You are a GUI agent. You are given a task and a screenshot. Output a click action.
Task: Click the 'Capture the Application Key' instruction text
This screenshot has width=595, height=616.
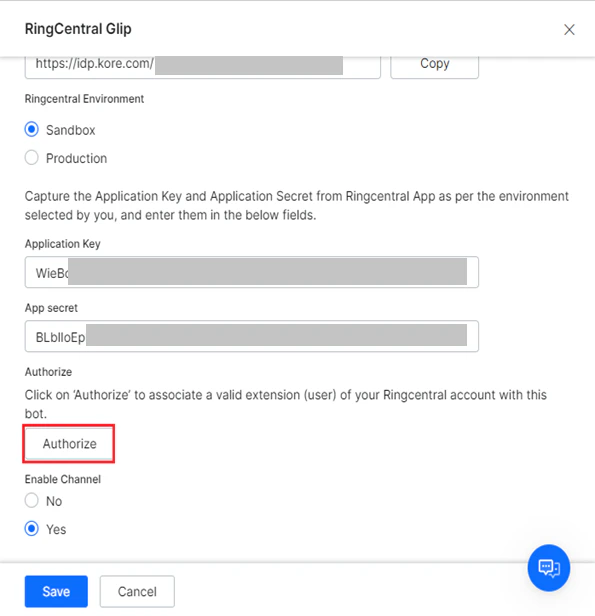tap(297, 205)
